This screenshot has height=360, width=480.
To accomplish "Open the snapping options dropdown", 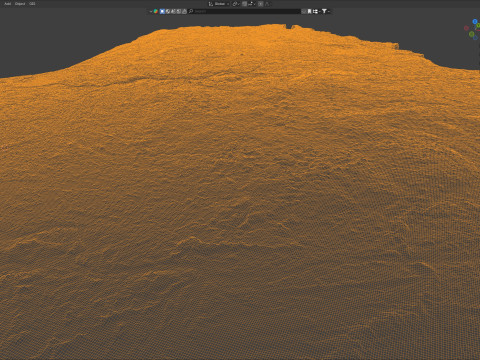I will [252, 4].
